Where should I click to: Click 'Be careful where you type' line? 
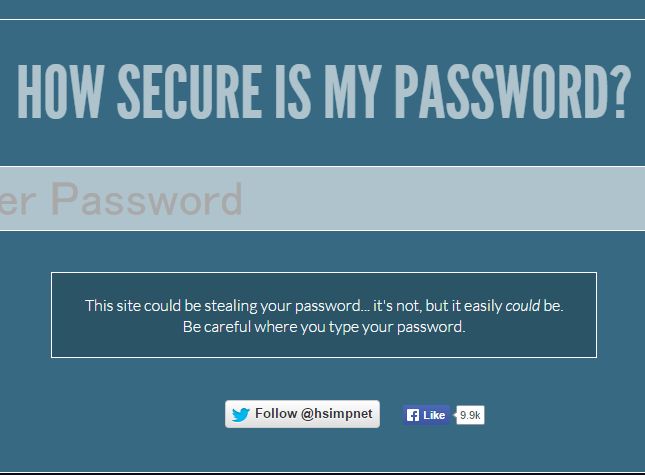coord(324,327)
